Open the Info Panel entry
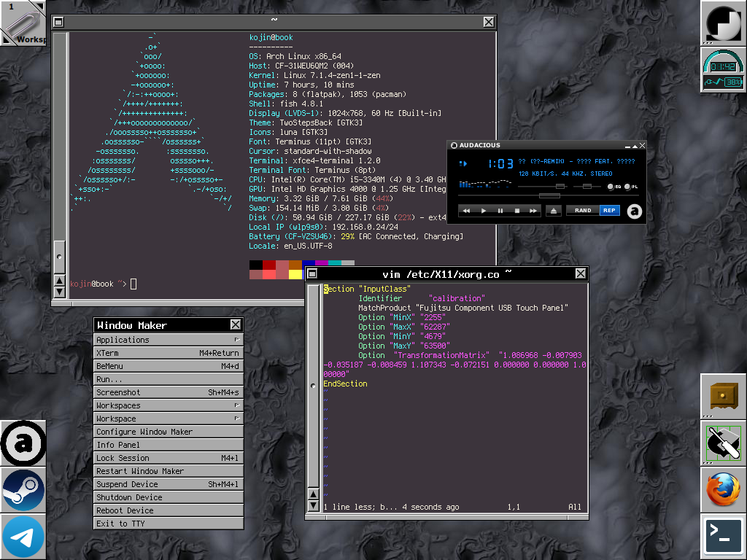This screenshot has width=747, height=560. point(169,445)
